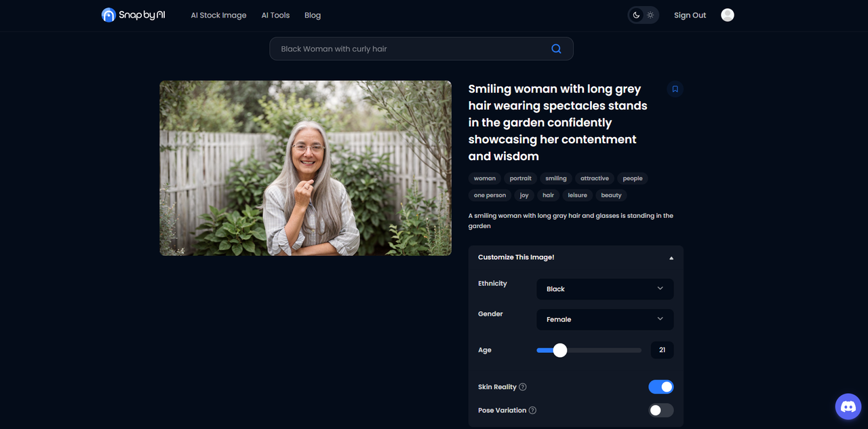Open the Ethnicity dropdown
The image size is (868, 429).
(x=605, y=288)
